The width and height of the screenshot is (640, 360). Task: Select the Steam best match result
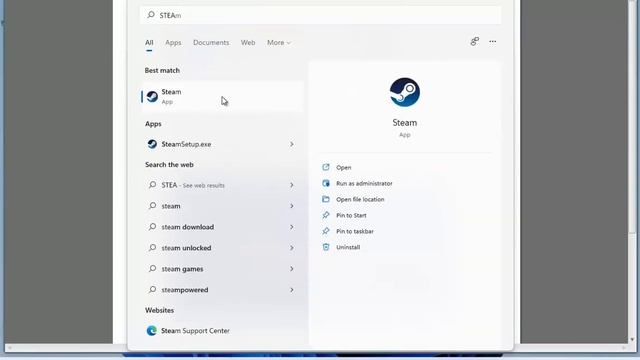click(x=222, y=96)
